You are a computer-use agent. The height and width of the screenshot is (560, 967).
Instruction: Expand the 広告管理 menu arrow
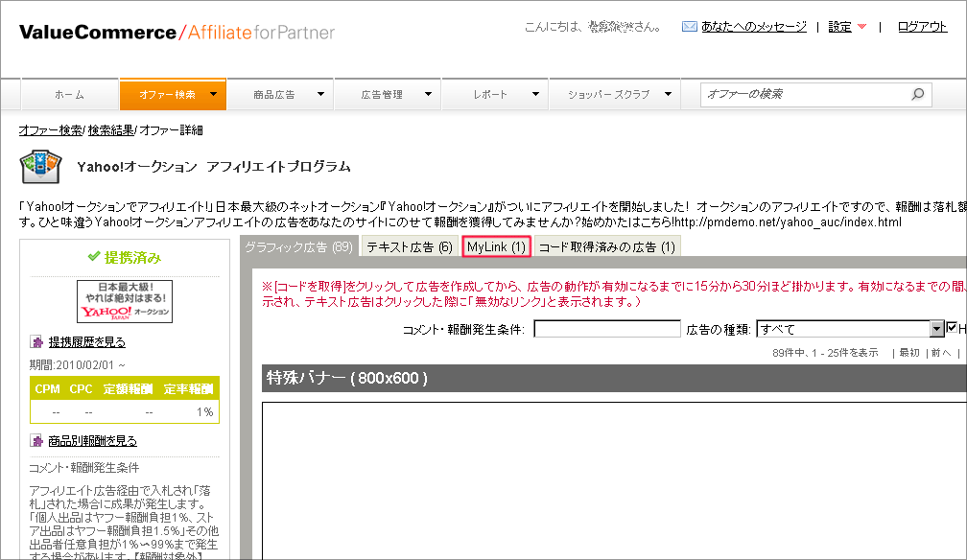428,94
